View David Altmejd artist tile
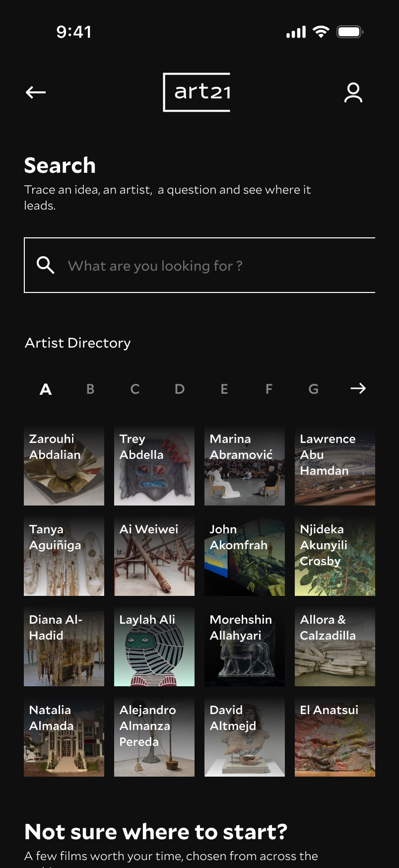Image resolution: width=399 pixels, height=868 pixels. pyautogui.click(x=245, y=736)
